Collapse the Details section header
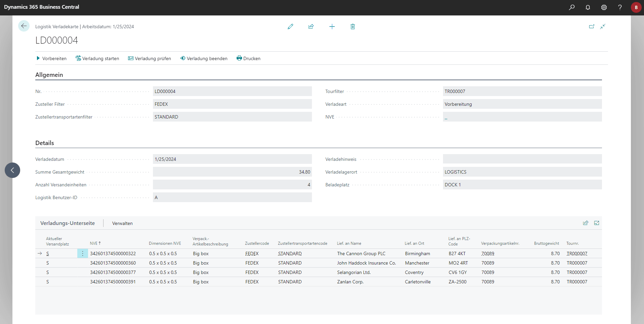The height and width of the screenshot is (324, 644). pos(45,143)
